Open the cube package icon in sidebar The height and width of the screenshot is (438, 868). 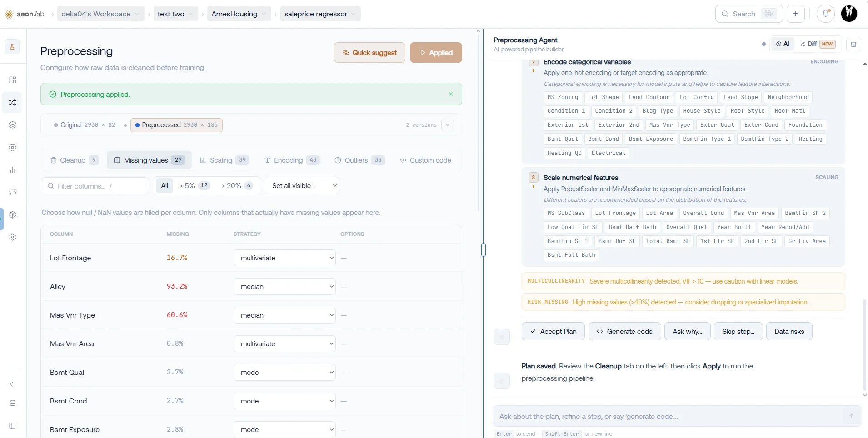(x=13, y=215)
